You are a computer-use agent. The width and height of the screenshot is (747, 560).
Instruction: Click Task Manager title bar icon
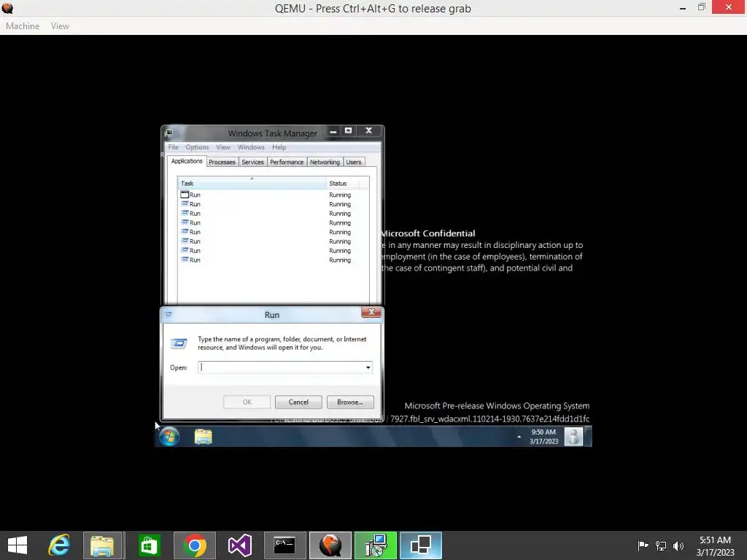click(x=169, y=133)
